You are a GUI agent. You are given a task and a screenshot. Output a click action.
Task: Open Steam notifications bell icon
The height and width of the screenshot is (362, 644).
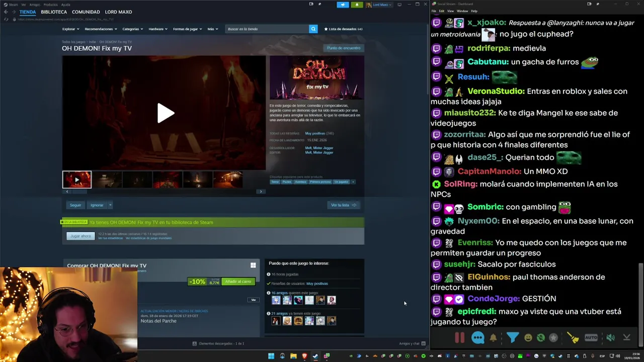[x=357, y=5]
